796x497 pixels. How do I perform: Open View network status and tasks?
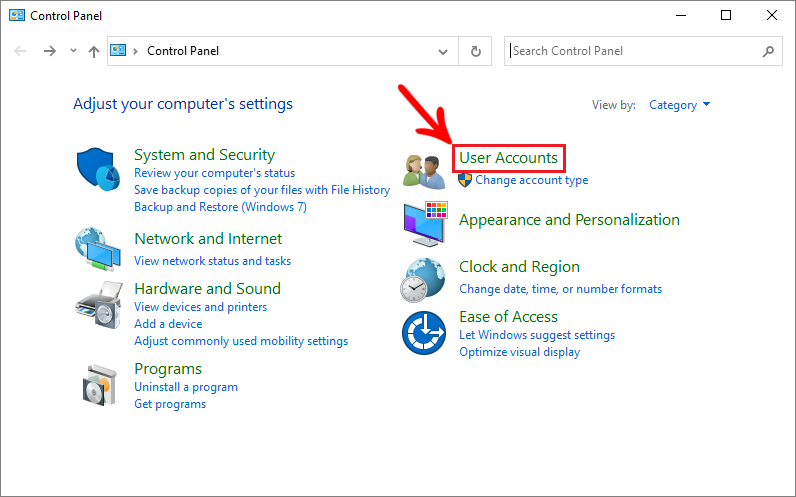coord(213,261)
